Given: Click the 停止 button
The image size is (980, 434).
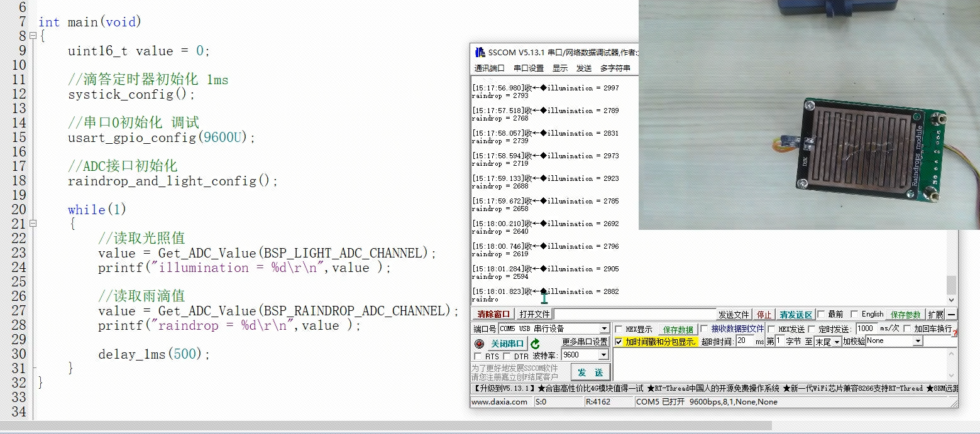Looking at the screenshot, I should (764, 314).
